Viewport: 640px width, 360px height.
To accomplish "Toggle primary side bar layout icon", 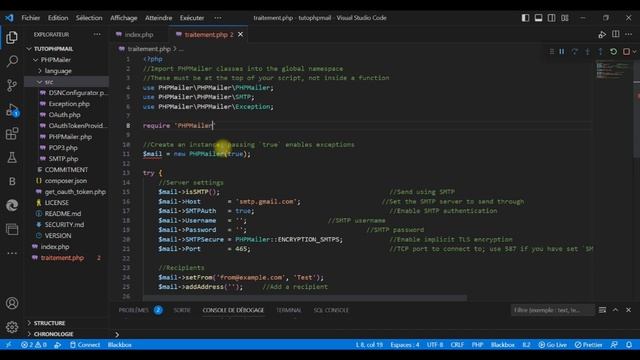I will 525,18.
